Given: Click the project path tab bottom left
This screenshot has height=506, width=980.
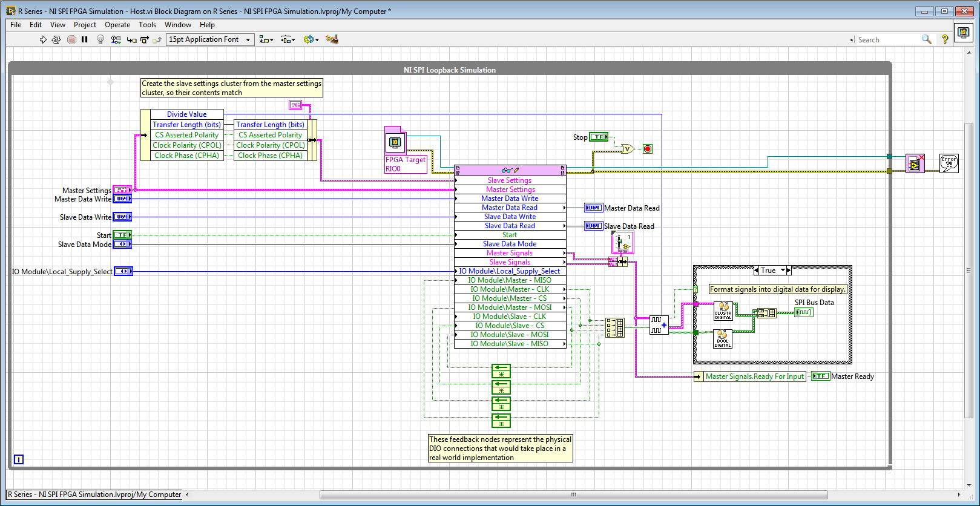Looking at the screenshot, I should [x=94, y=494].
